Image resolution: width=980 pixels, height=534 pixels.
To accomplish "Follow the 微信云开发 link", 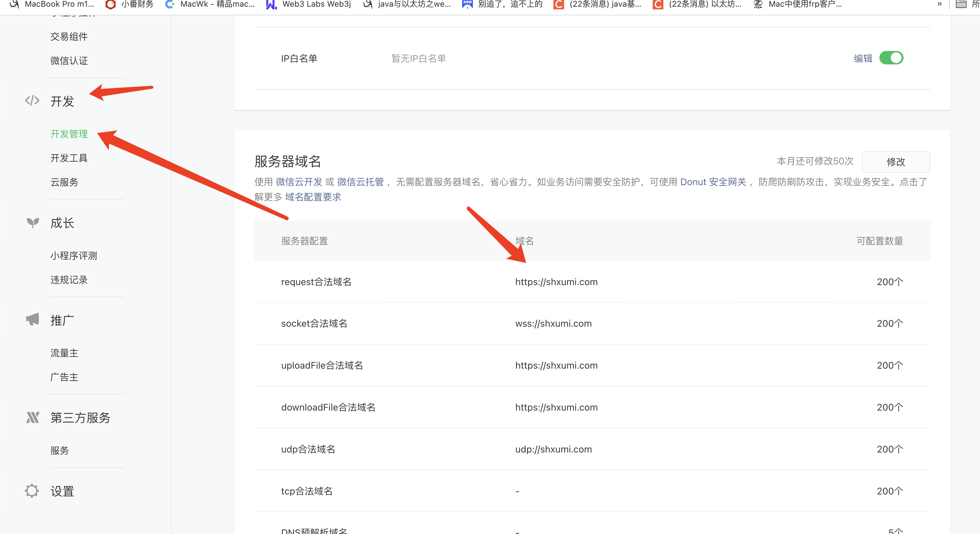I will point(299,182).
